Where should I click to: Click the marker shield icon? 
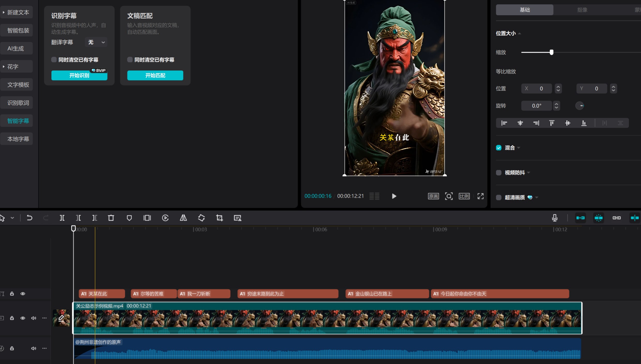pyautogui.click(x=129, y=218)
